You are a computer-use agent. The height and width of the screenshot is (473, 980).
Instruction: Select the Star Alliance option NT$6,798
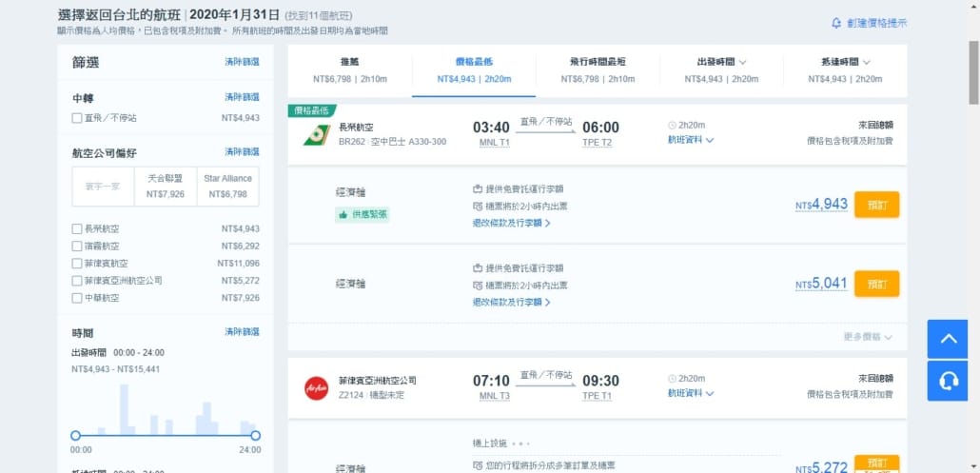(x=227, y=187)
